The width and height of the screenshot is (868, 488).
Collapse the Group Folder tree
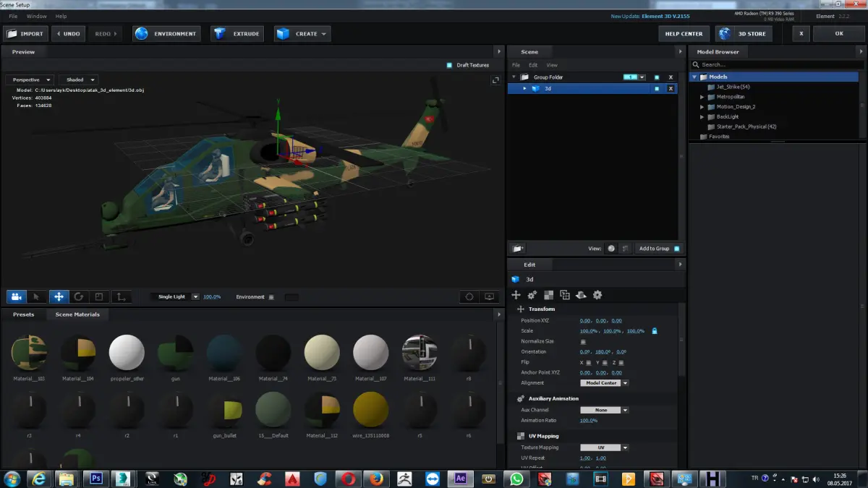[514, 77]
